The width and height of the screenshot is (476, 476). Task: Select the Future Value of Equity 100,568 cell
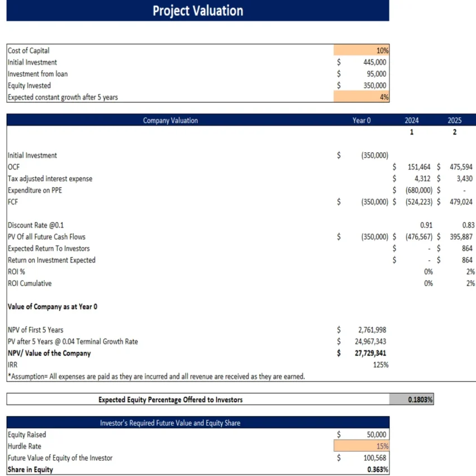pyautogui.click(x=370, y=458)
